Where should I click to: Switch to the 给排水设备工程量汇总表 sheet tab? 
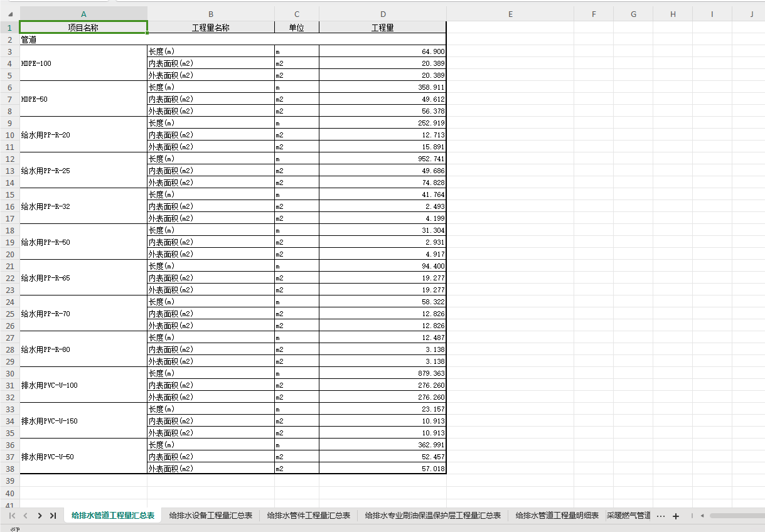point(211,516)
